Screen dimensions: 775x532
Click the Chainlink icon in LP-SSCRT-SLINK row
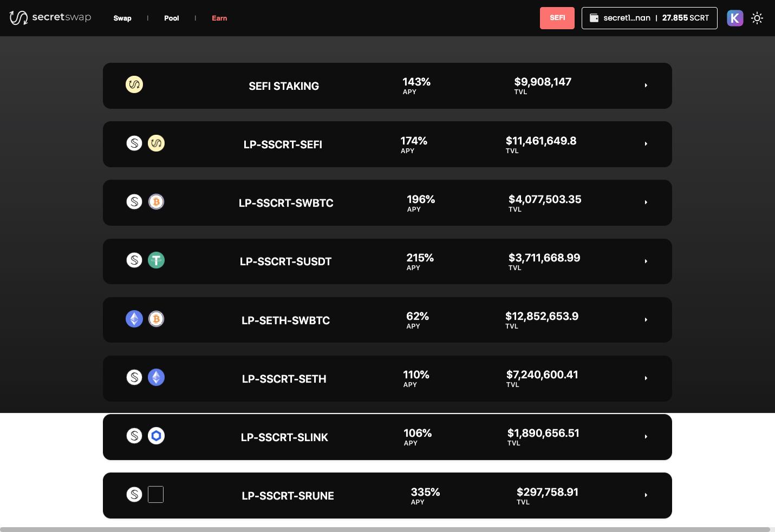click(156, 436)
